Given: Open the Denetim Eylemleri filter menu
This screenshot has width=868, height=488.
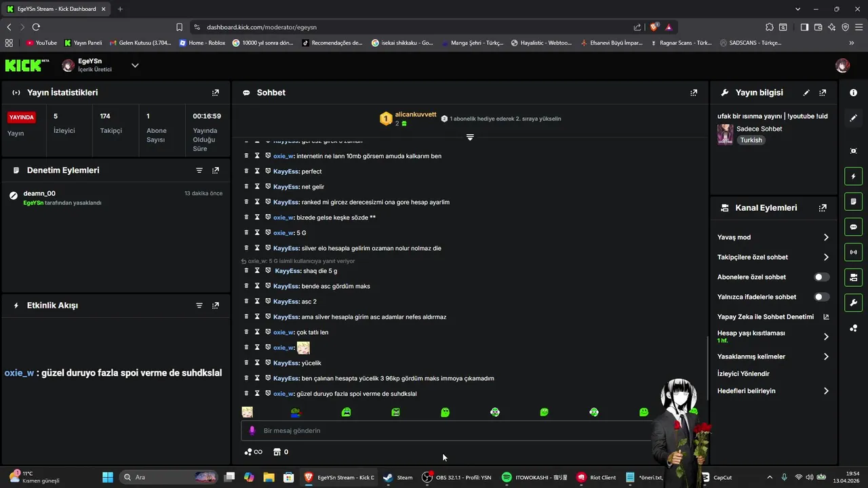Looking at the screenshot, I should (199, 171).
